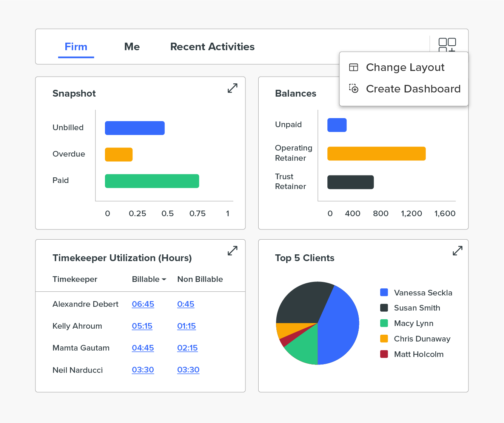
Task: Click the Matt Holcolm red legend swatch
Action: pos(384,354)
